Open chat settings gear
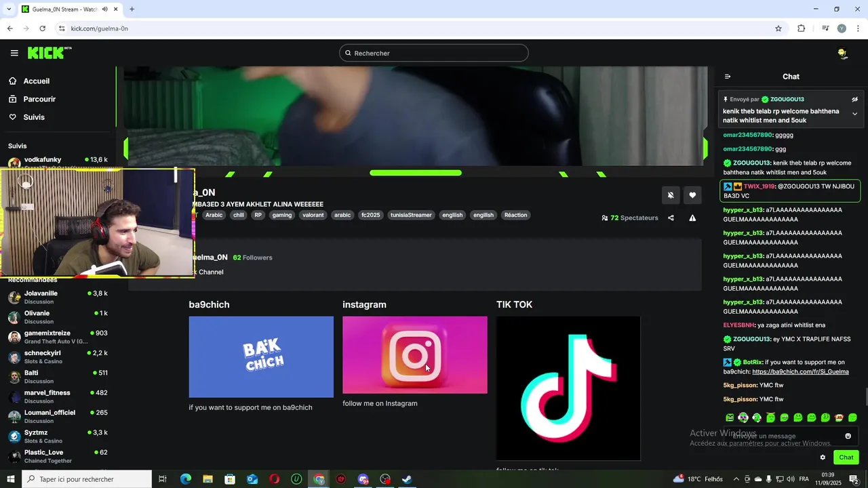 click(823, 457)
